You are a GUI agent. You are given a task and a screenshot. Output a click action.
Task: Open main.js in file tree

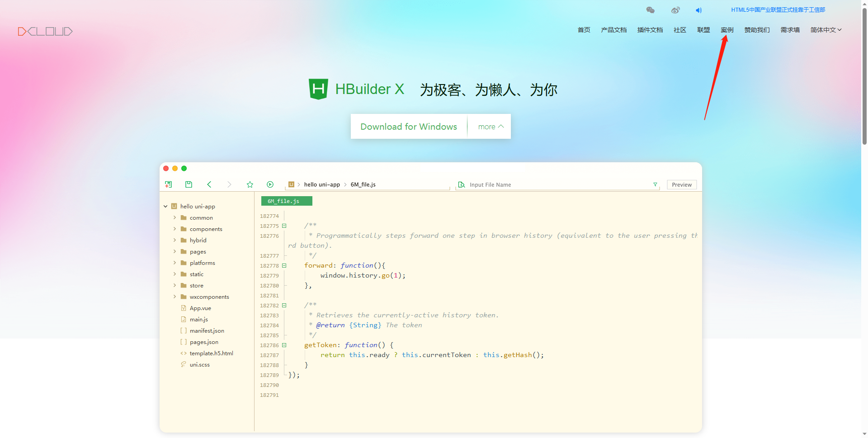pos(198,319)
